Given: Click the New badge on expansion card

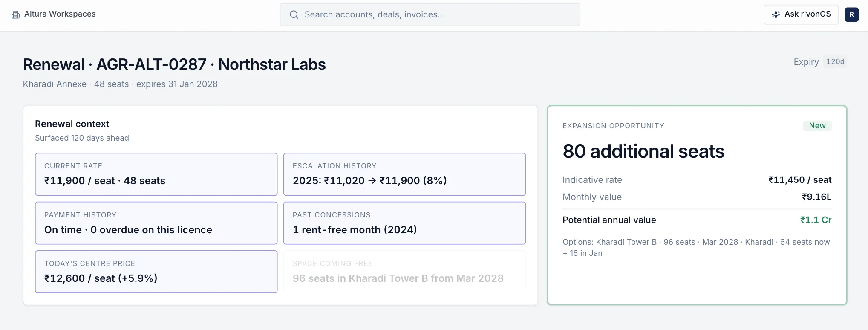Looking at the screenshot, I should tap(817, 126).
